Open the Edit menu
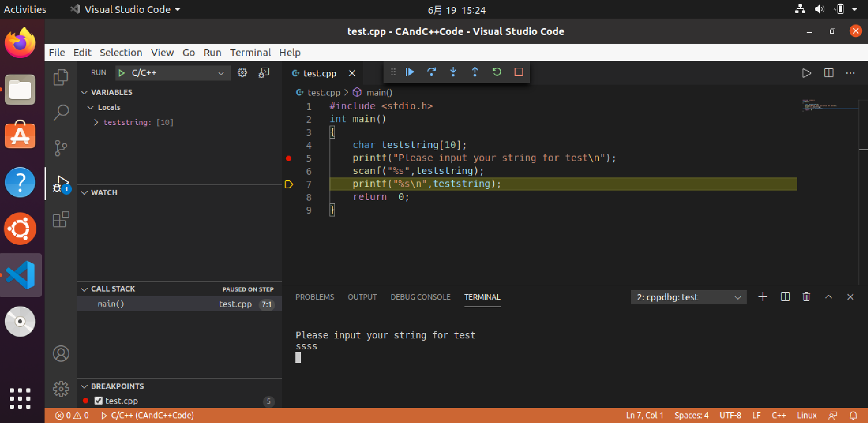The height and width of the screenshot is (423, 868). (x=82, y=52)
